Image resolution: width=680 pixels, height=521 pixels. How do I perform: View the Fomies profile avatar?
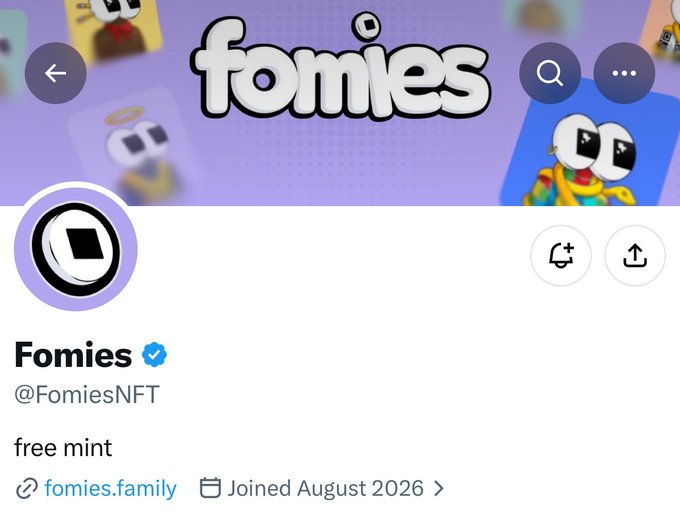pyautogui.click(x=76, y=249)
